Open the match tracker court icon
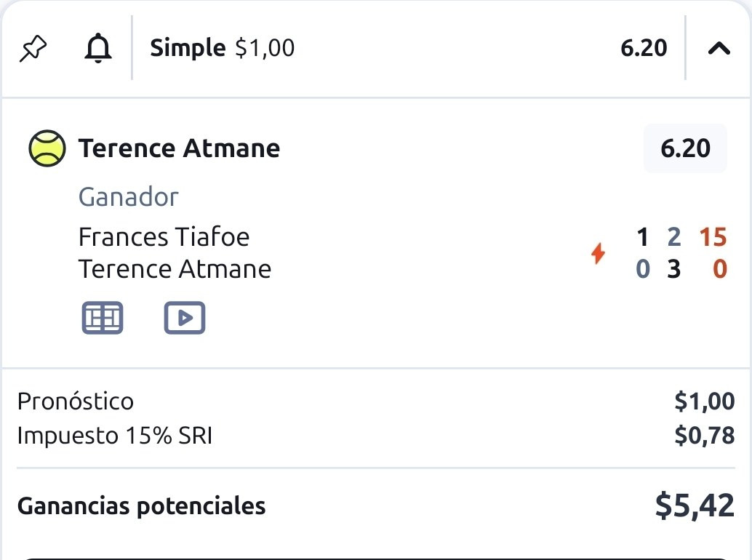752x560 pixels. click(102, 317)
